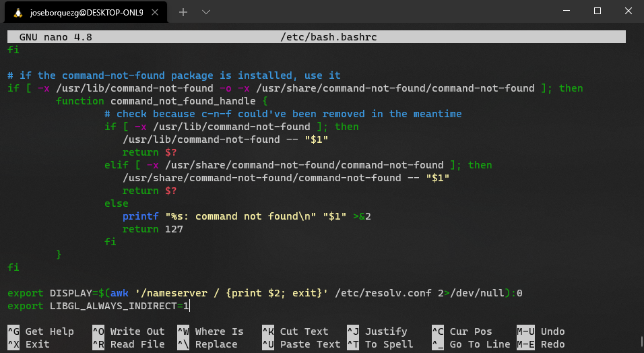Click the ^K Cut Text shortcut
This screenshot has height=353, width=644.
point(295,331)
